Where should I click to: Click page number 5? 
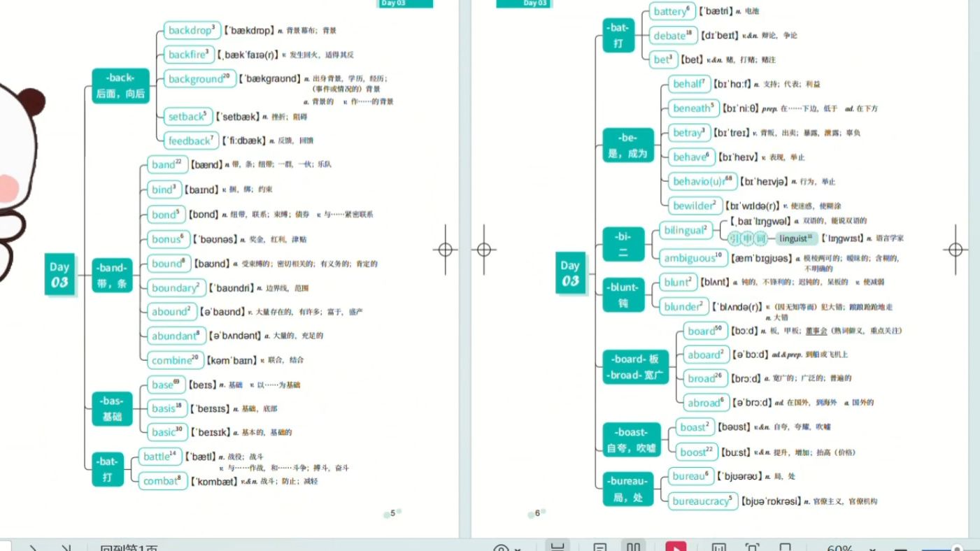[392, 513]
